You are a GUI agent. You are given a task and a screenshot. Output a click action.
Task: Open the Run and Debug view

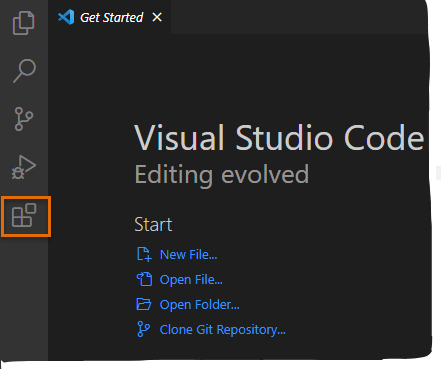pyautogui.click(x=24, y=167)
